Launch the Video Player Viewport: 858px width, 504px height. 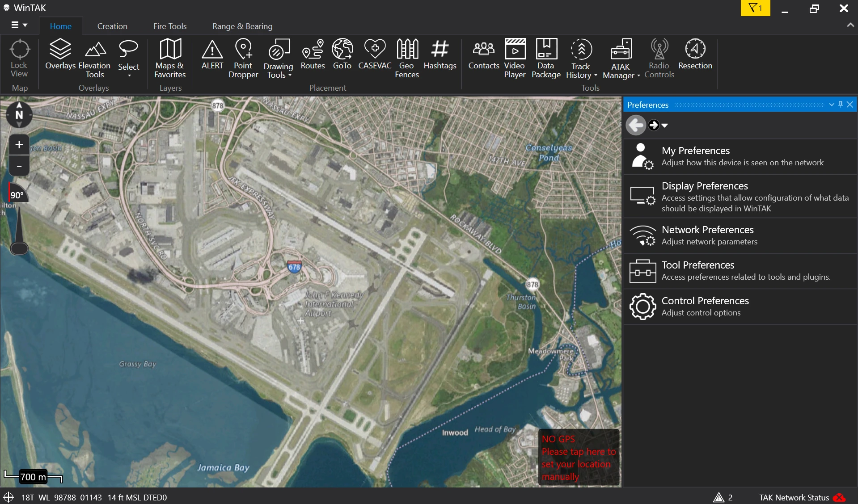(x=515, y=59)
